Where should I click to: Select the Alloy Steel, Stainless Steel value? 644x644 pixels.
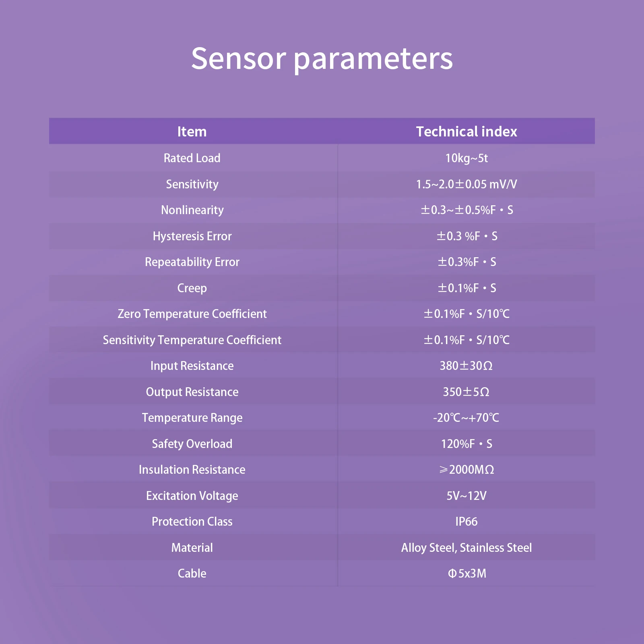pos(466,548)
